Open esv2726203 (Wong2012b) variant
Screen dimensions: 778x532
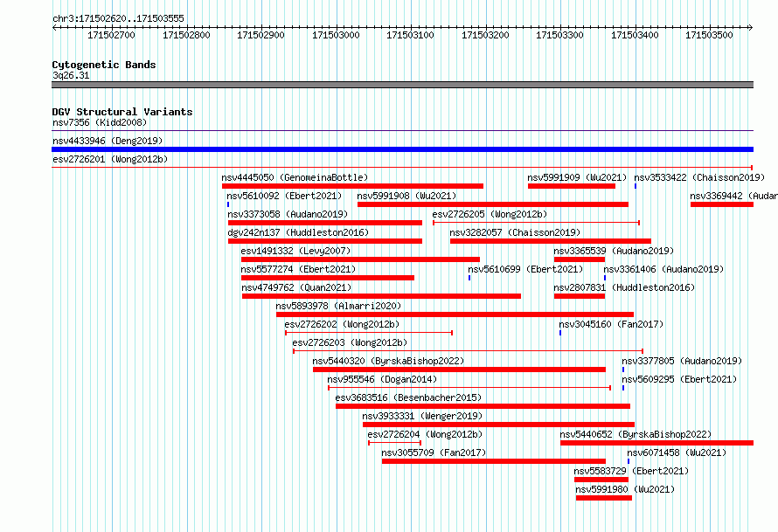click(350, 342)
